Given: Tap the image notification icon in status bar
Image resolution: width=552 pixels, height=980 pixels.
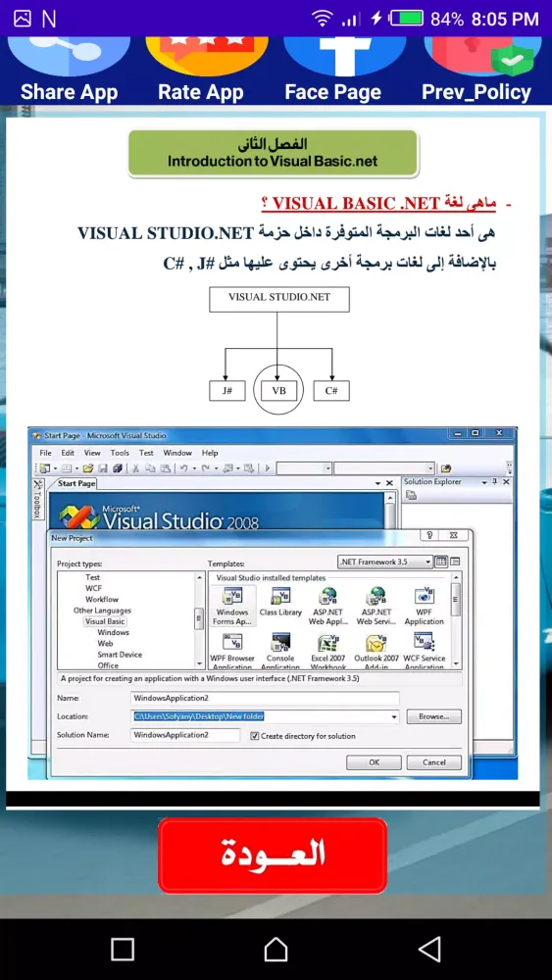Looking at the screenshot, I should click(x=23, y=19).
